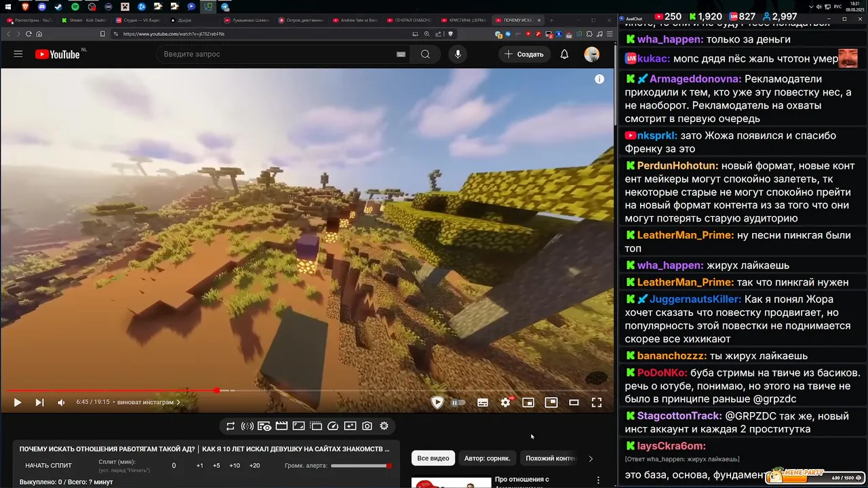Viewport: 868px width, 488px height.
Task: Click the Создать create button
Action: 525,54
